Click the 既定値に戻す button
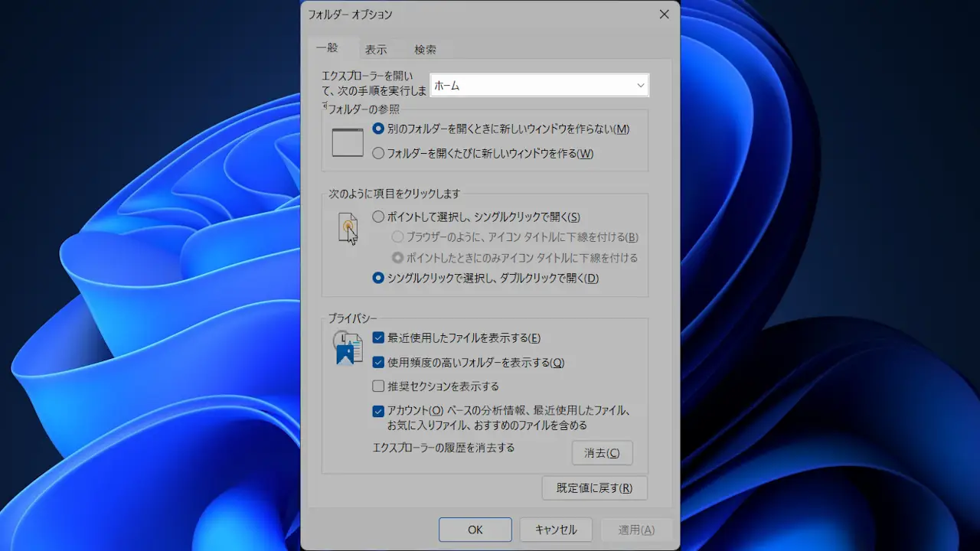This screenshot has height=551, width=980. click(594, 488)
